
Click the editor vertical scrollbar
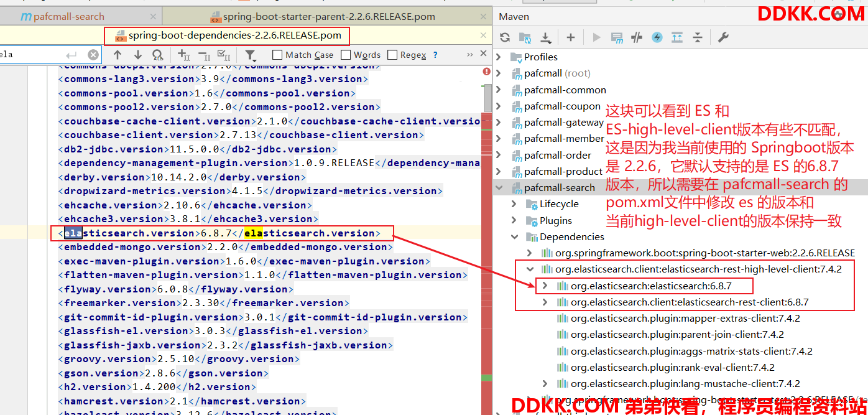tap(488, 96)
